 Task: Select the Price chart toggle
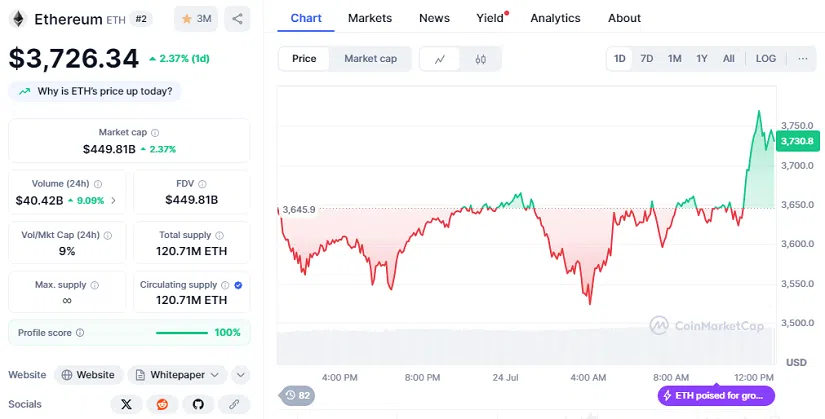click(x=304, y=59)
